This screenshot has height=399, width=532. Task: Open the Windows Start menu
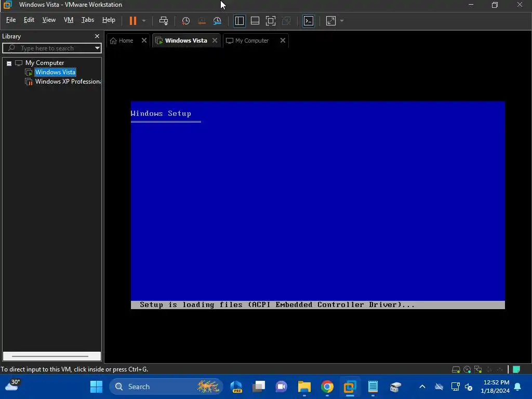96,387
